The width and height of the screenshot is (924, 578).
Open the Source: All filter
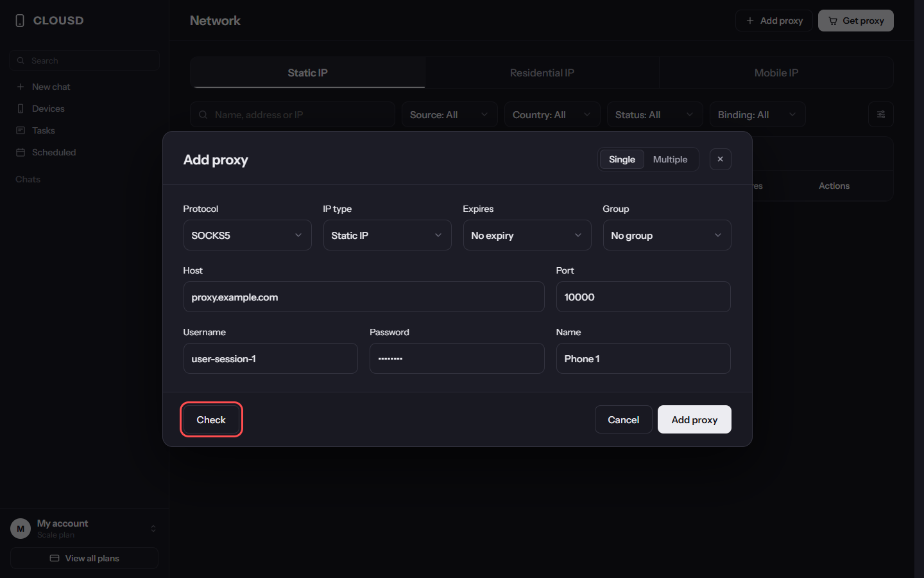[449, 114]
